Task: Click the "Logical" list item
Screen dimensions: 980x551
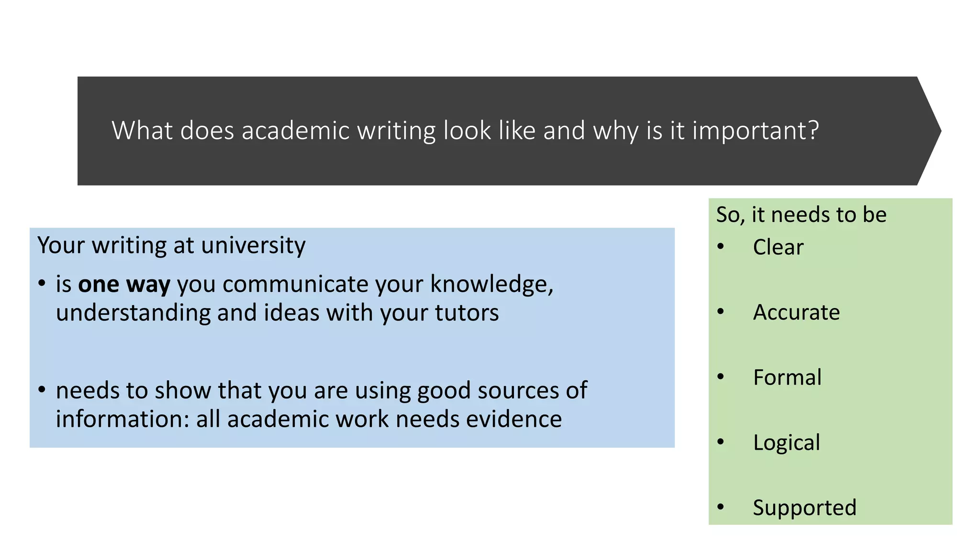Action: [786, 442]
